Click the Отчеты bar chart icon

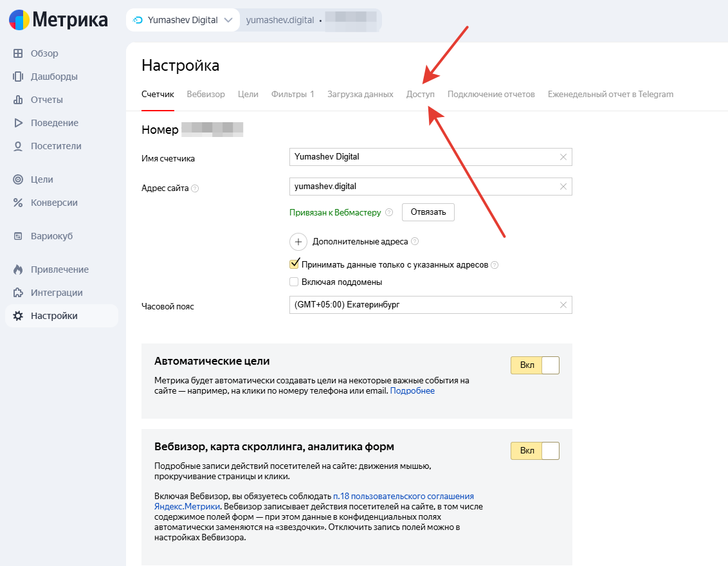tap(18, 100)
